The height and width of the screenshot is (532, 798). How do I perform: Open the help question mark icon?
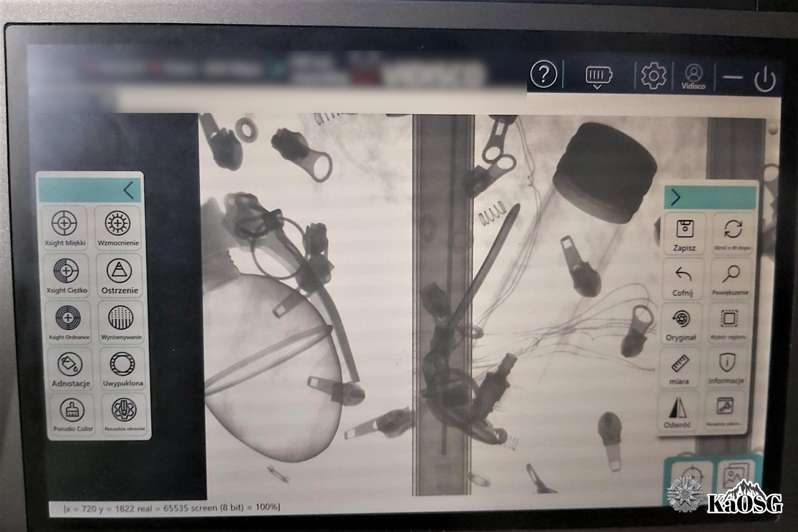click(543, 75)
